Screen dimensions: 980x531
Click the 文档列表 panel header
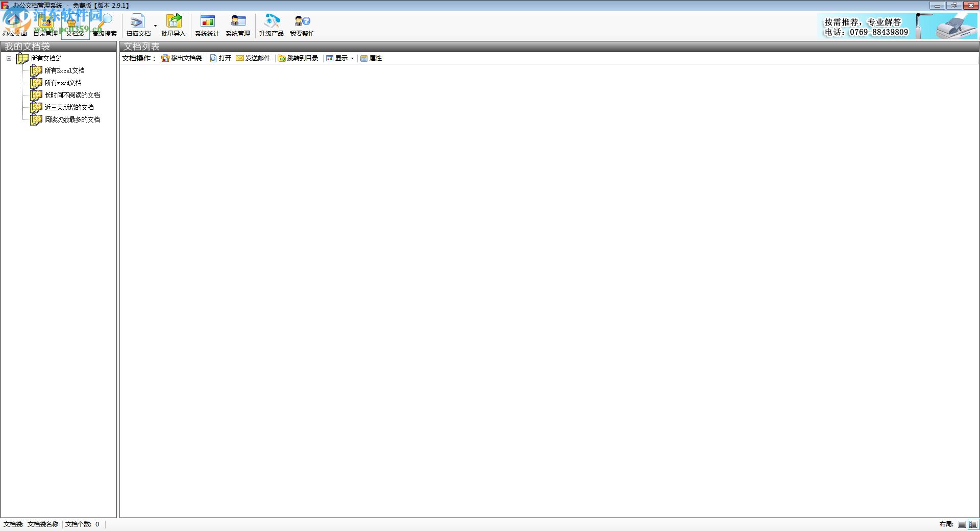(549, 46)
